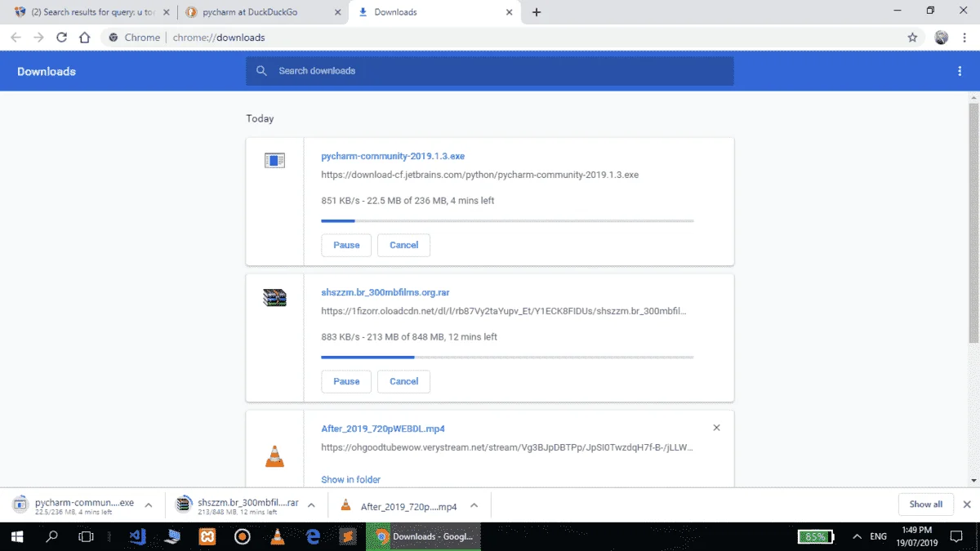Viewport: 980px width, 551px height.
Task: Pause the shszzm.br_300mbfilms rar download
Action: click(x=346, y=381)
